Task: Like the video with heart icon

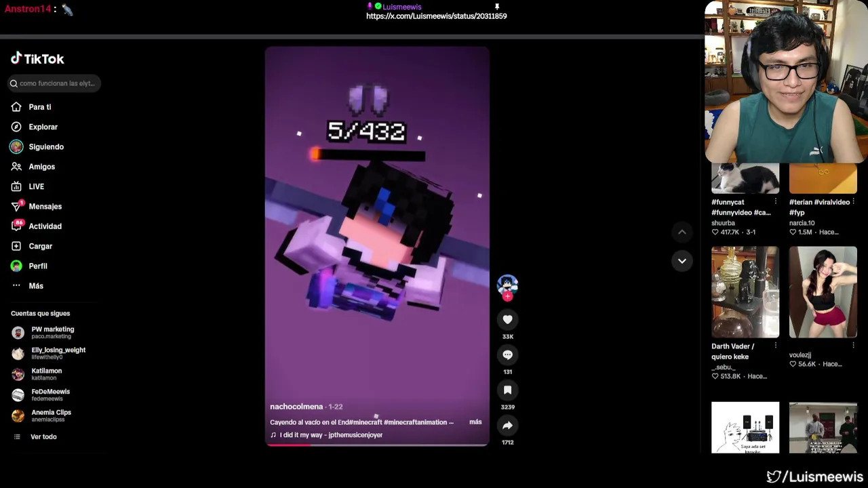Action: (x=507, y=319)
